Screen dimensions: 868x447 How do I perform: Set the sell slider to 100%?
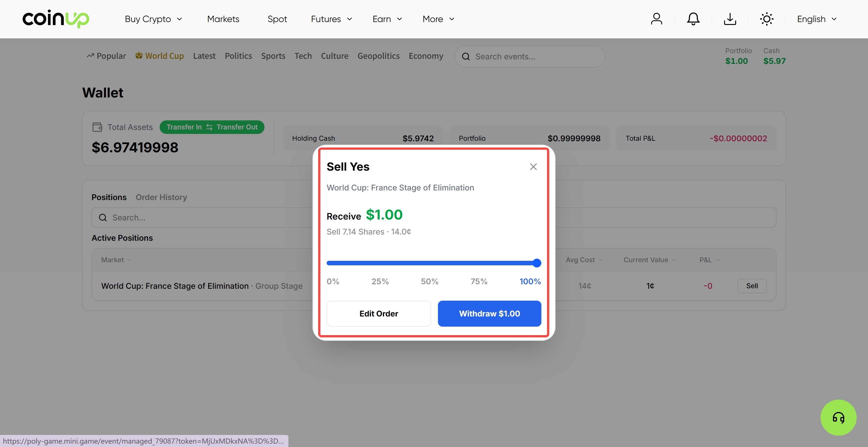pyautogui.click(x=530, y=281)
